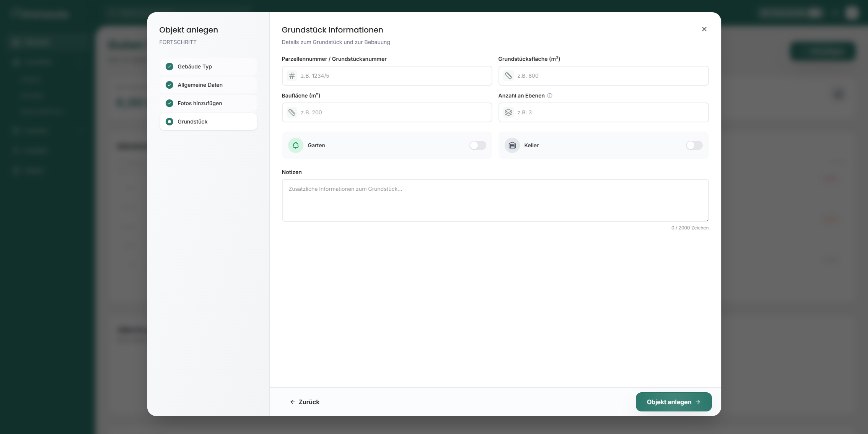
Task: Show info tooltip for Anzahl an Ebenen
Action: (550, 96)
